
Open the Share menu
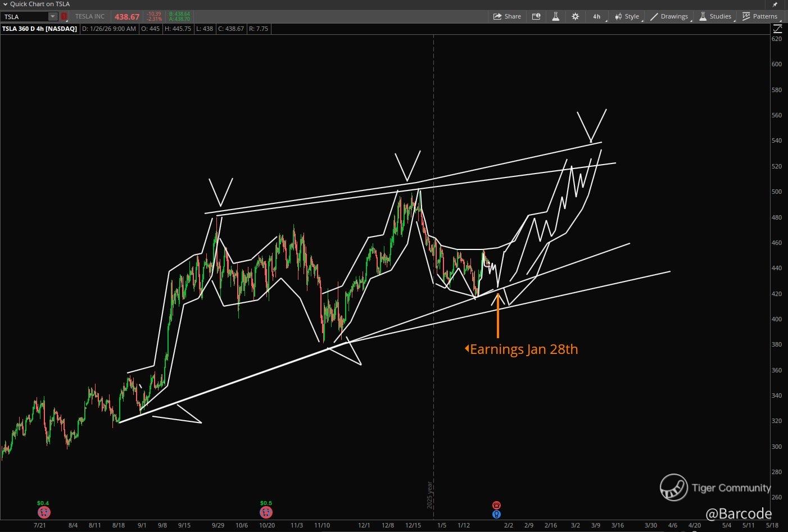pos(507,16)
